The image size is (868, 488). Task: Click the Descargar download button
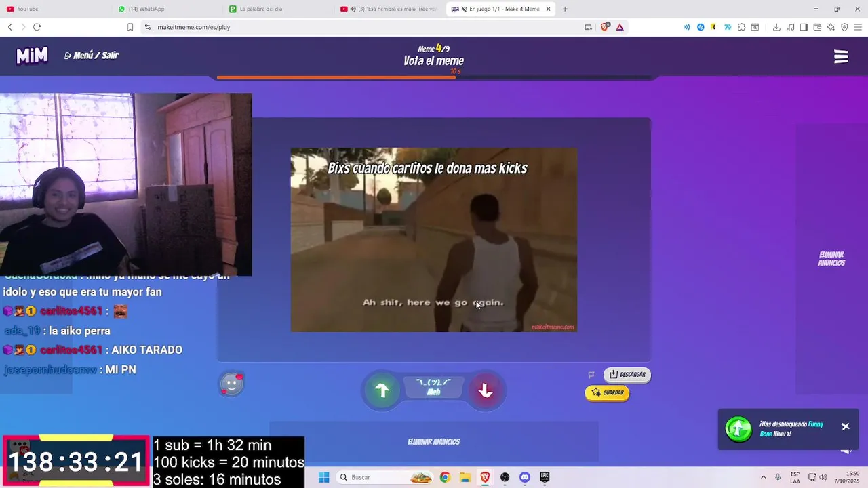point(627,374)
